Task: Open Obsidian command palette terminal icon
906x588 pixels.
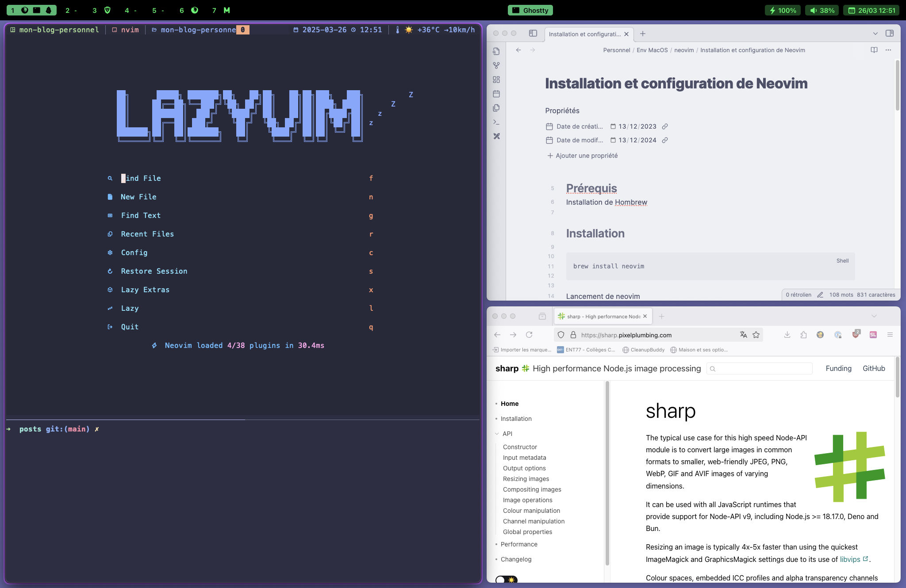Action: [x=496, y=122]
